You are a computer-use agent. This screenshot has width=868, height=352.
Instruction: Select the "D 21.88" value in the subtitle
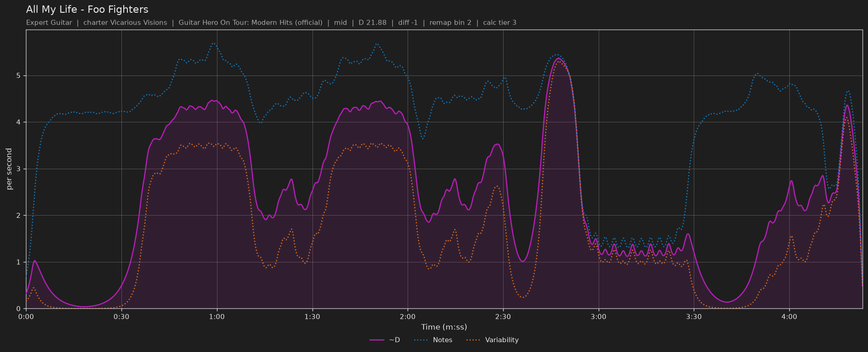point(373,23)
